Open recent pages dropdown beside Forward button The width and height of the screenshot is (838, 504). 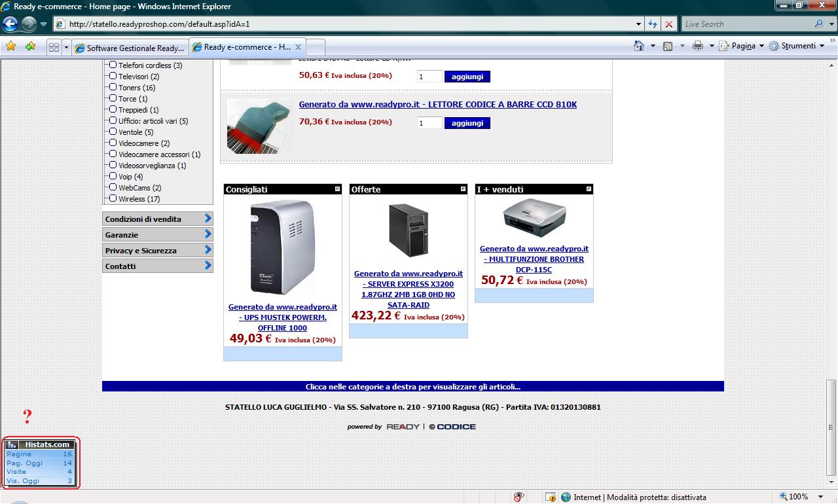coord(44,24)
